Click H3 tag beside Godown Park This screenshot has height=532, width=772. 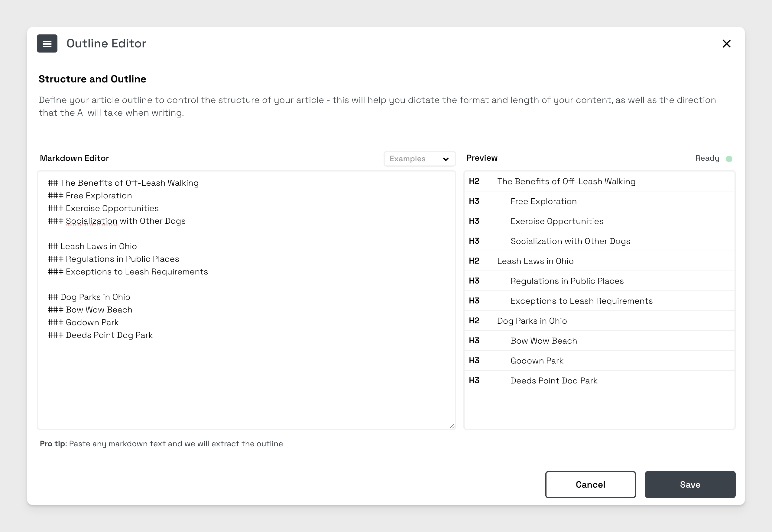[x=474, y=361]
